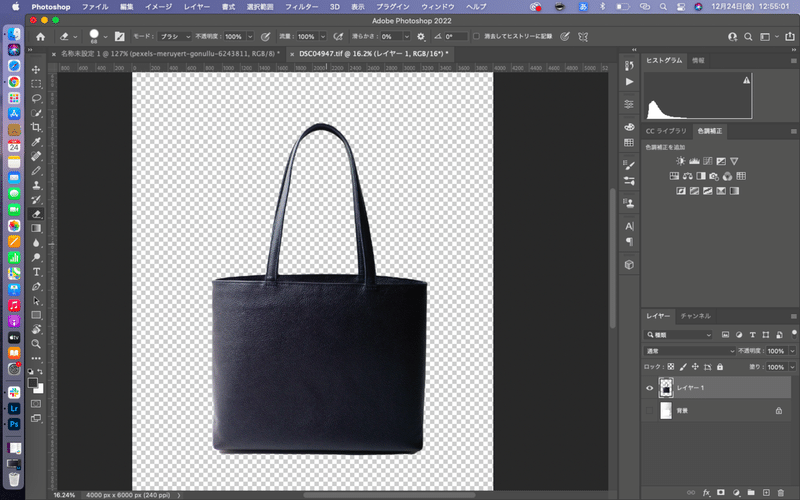Show the 背景 layer visibility box

point(650,411)
